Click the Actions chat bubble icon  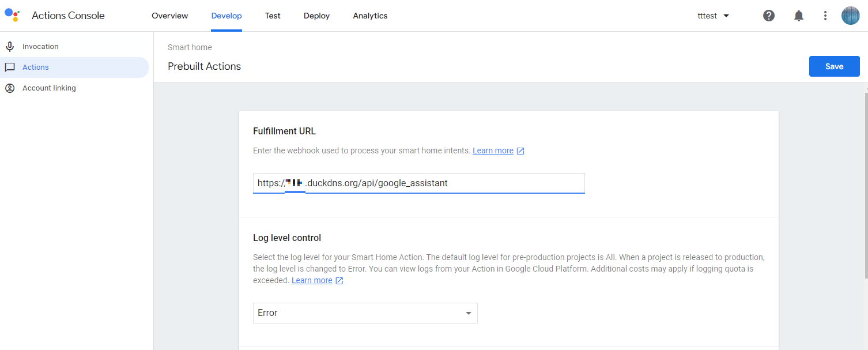click(x=10, y=67)
